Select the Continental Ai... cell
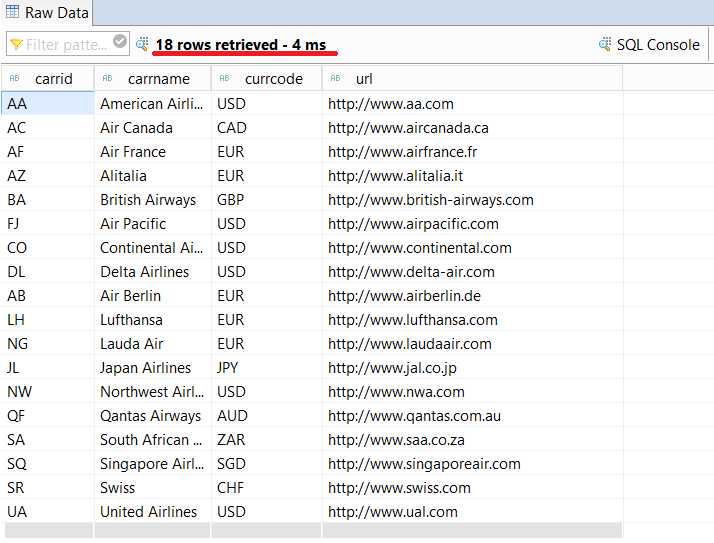The width and height of the screenshot is (714, 543). [x=153, y=247]
